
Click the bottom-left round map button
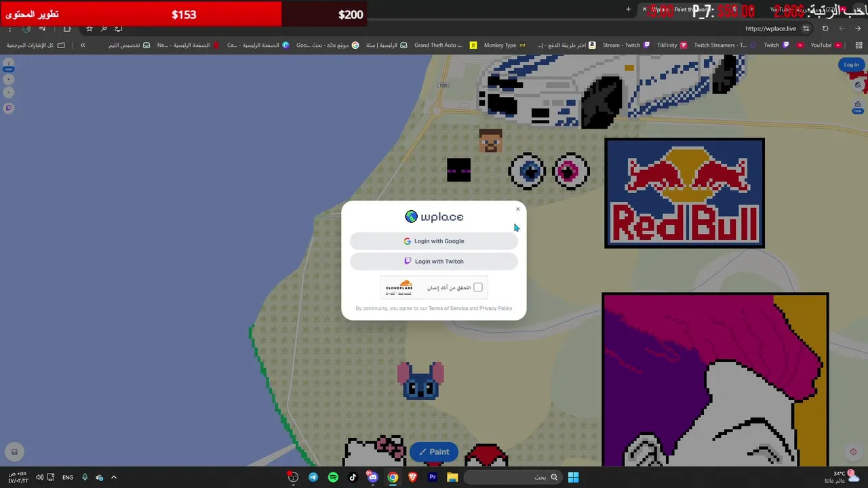14,451
